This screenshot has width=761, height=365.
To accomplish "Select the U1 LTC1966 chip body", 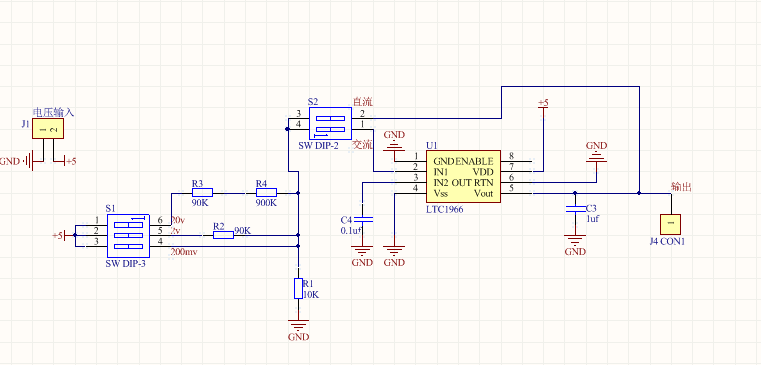I will tap(463, 177).
